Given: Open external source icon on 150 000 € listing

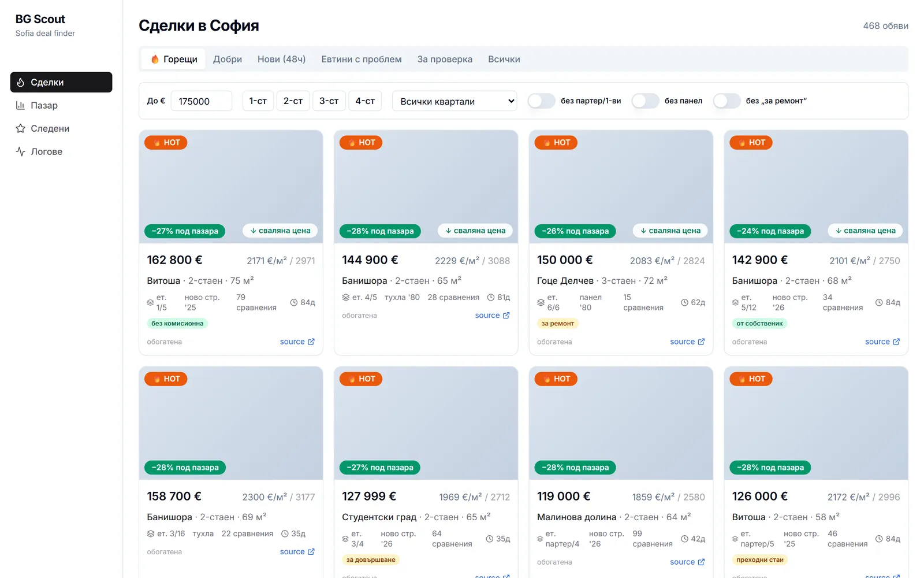Looking at the screenshot, I should 702,342.
